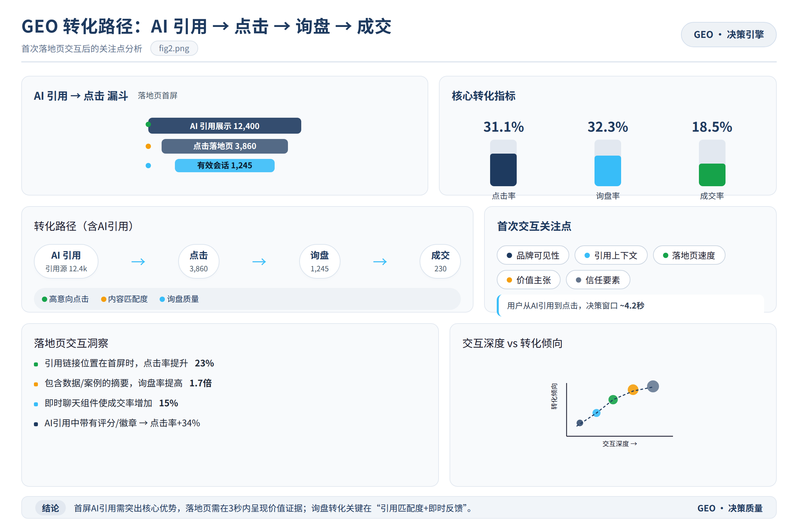This screenshot has width=798, height=532.
Task: Click the 18.5% value
Action: pos(712,127)
